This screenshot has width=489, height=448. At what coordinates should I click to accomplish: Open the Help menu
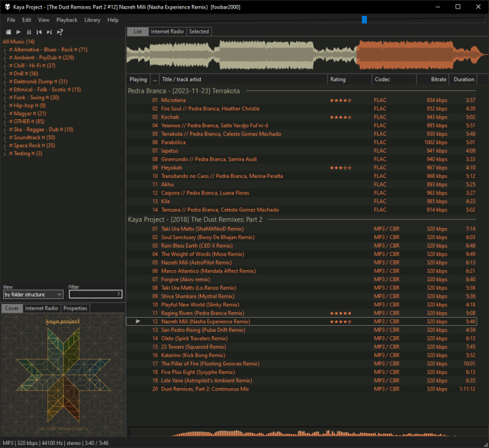tap(113, 20)
